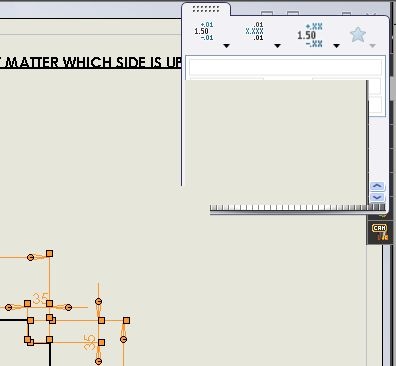The width and height of the screenshot is (396, 366).
Task: Click the empty text field in the dimension palette
Action: click(x=285, y=67)
